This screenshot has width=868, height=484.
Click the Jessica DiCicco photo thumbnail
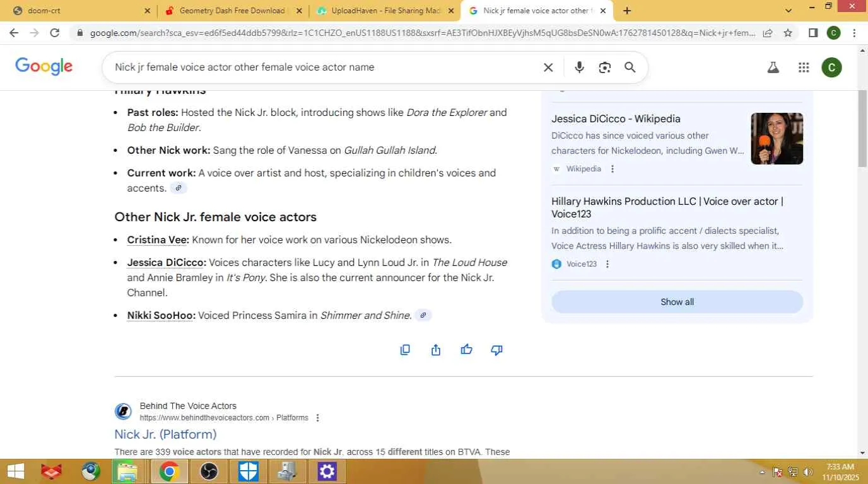tap(777, 139)
